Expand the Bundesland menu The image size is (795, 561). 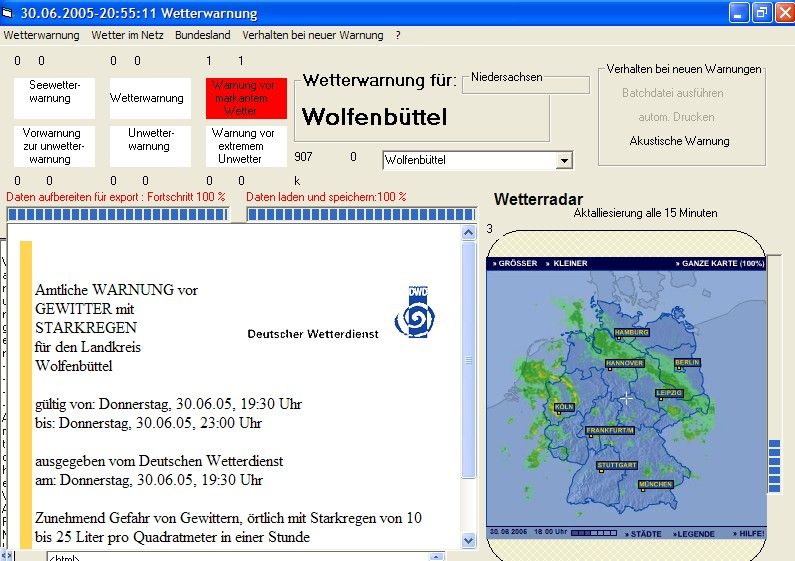[202, 35]
